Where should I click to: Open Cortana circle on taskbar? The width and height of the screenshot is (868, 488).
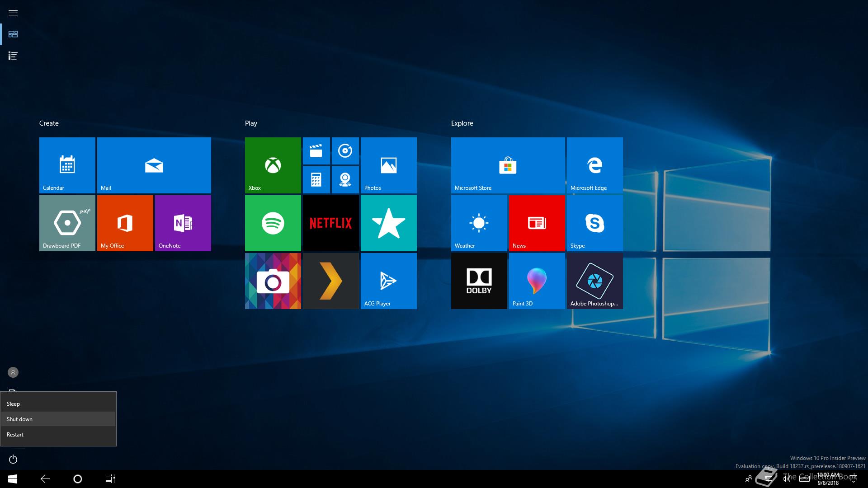point(78,479)
